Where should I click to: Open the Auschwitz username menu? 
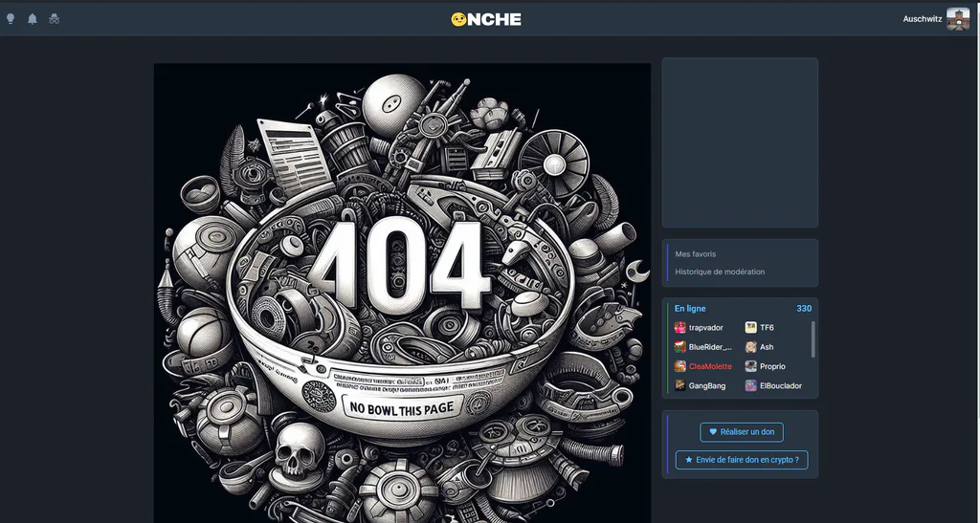pyautogui.click(x=922, y=19)
